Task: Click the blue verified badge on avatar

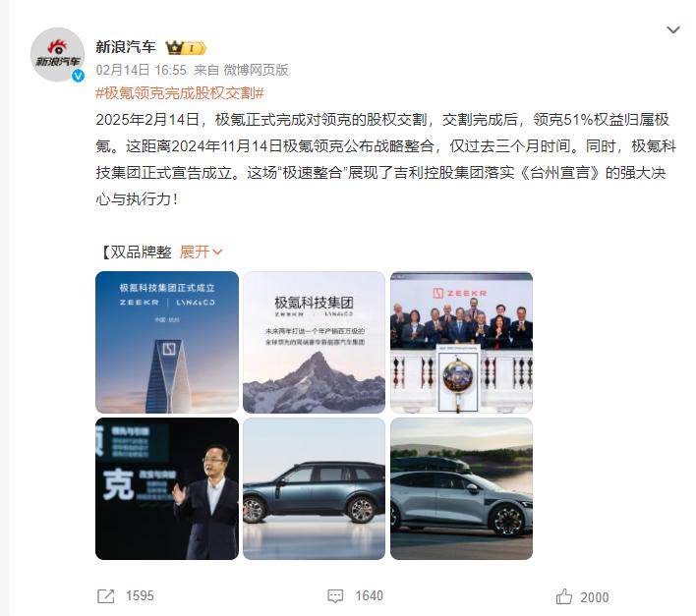Action: tap(78, 77)
